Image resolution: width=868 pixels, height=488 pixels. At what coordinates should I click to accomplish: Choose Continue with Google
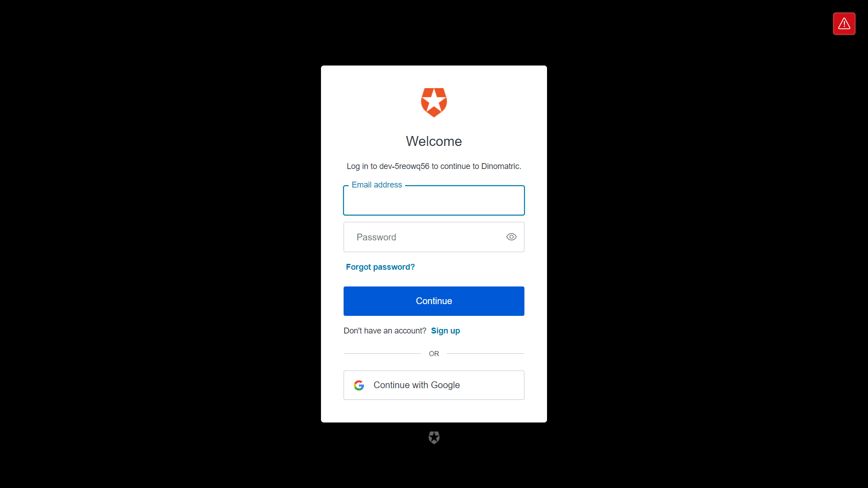tap(434, 385)
